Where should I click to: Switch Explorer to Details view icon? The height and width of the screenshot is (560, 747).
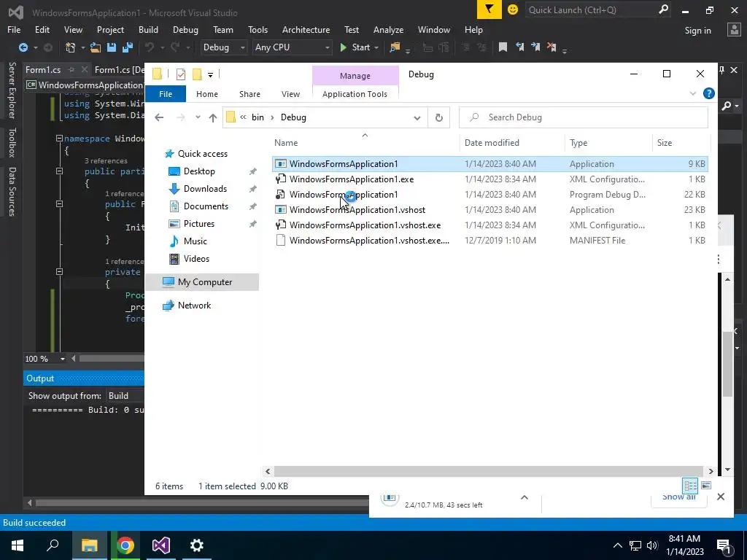(690, 486)
